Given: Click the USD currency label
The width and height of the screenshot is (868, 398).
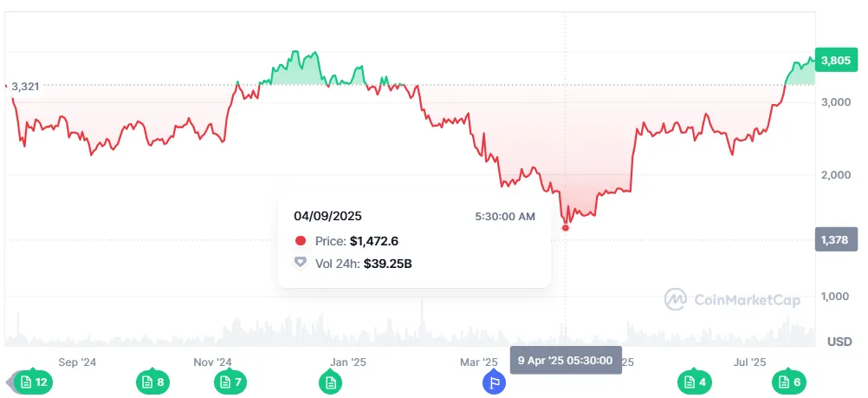Looking at the screenshot, I should coord(839,342).
